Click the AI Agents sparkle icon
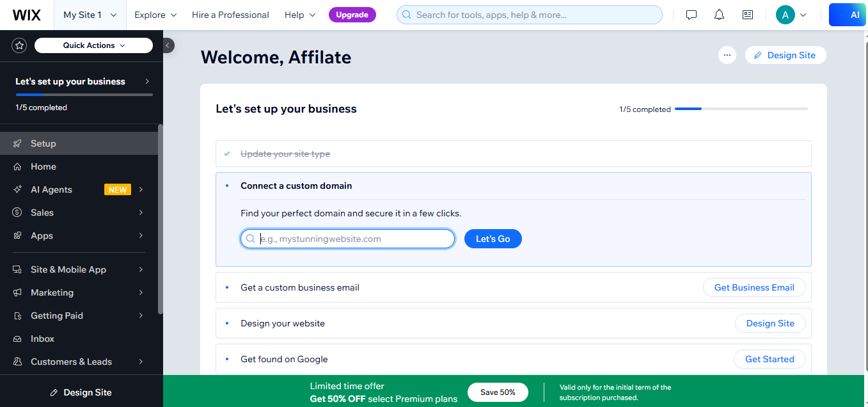Screen dimensions: 868x407 point(18,189)
